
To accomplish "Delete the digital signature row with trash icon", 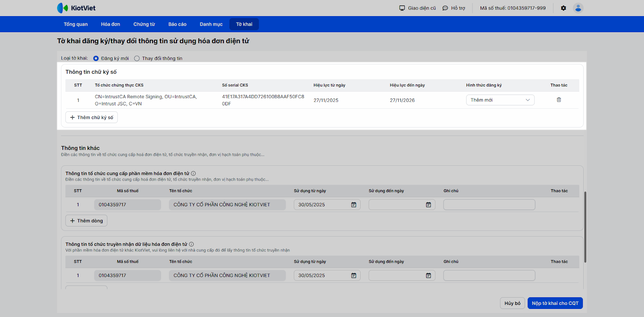I will [x=559, y=100].
